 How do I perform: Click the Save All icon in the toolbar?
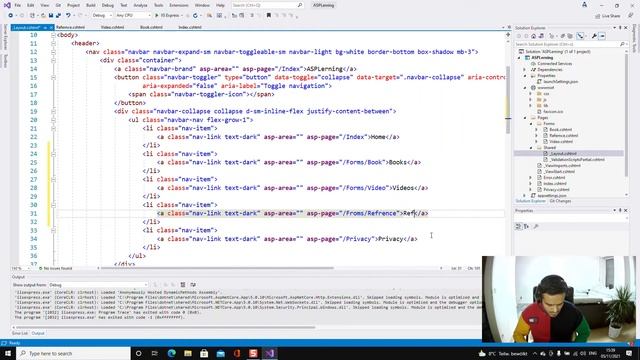pos(58,16)
